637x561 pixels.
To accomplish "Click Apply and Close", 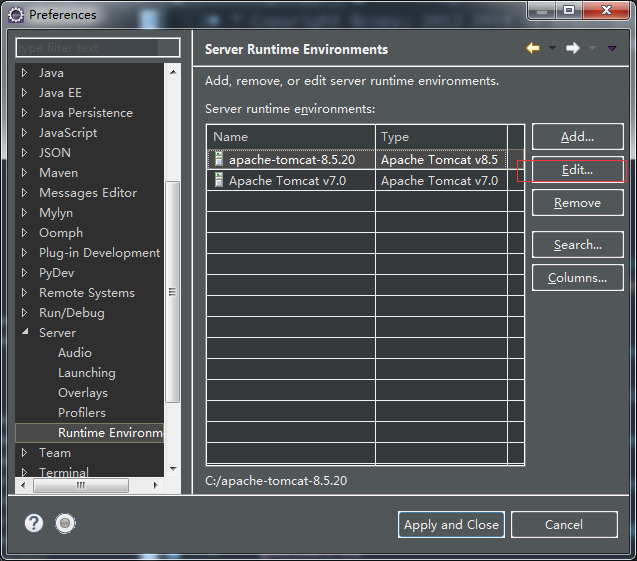I will point(451,524).
